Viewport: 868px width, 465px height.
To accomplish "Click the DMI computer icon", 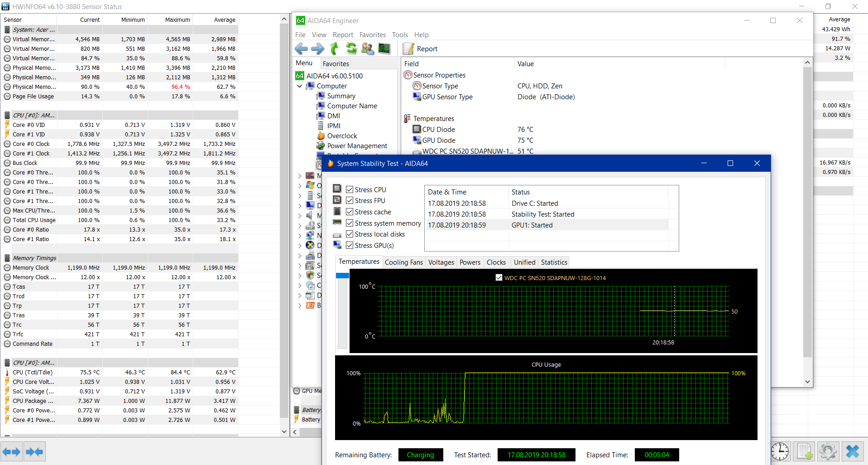I will pos(321,116).
